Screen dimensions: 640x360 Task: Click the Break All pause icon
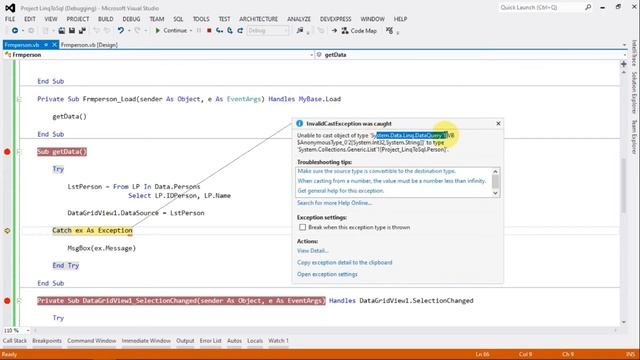tap(199, 31)
